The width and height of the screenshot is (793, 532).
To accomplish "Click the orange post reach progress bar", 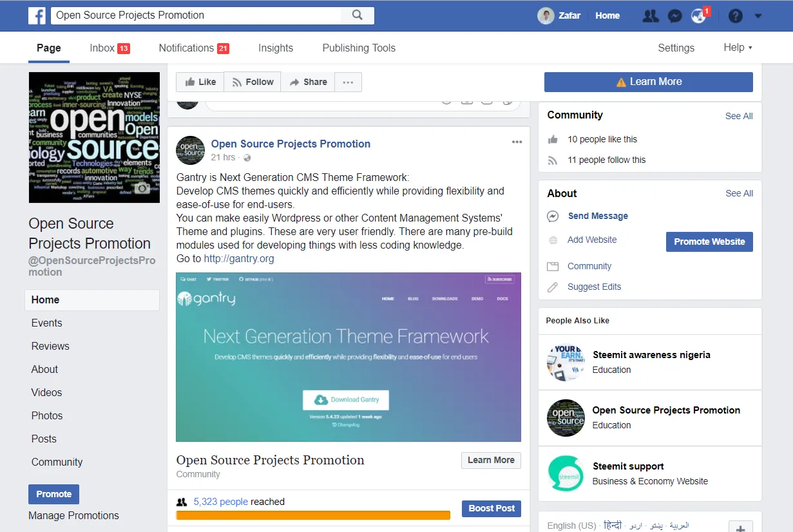I will (x=313, y=515).
